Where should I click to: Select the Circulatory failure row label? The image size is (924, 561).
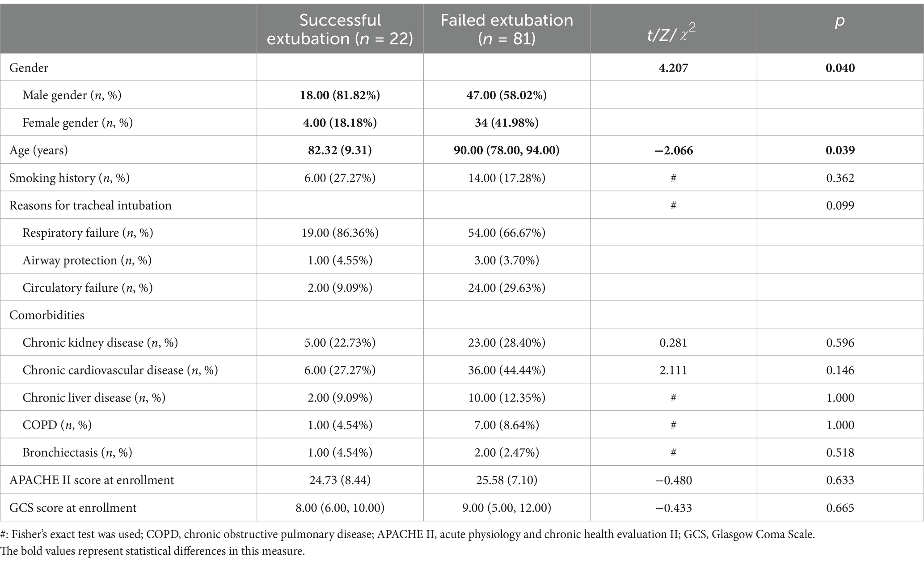(88, 288)
